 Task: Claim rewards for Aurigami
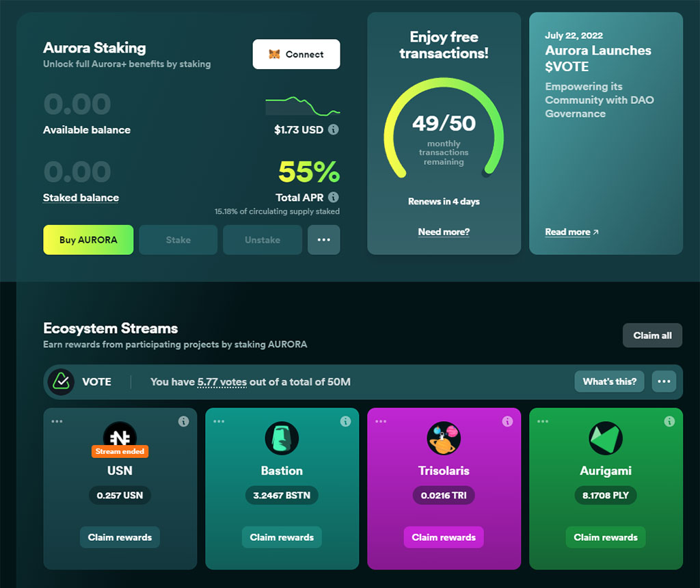pos(606,537)
